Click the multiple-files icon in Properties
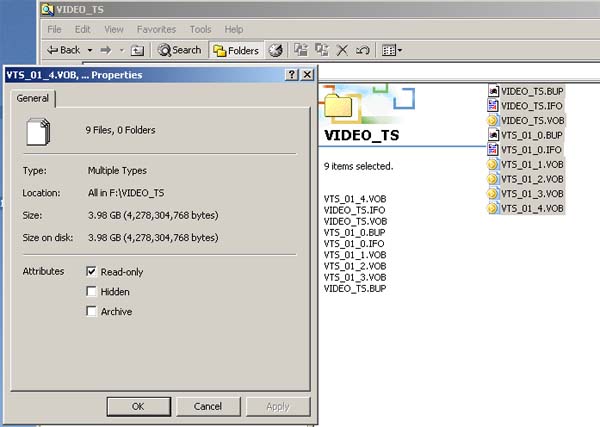Screen dimensions: 600x427 coord(38,132)
